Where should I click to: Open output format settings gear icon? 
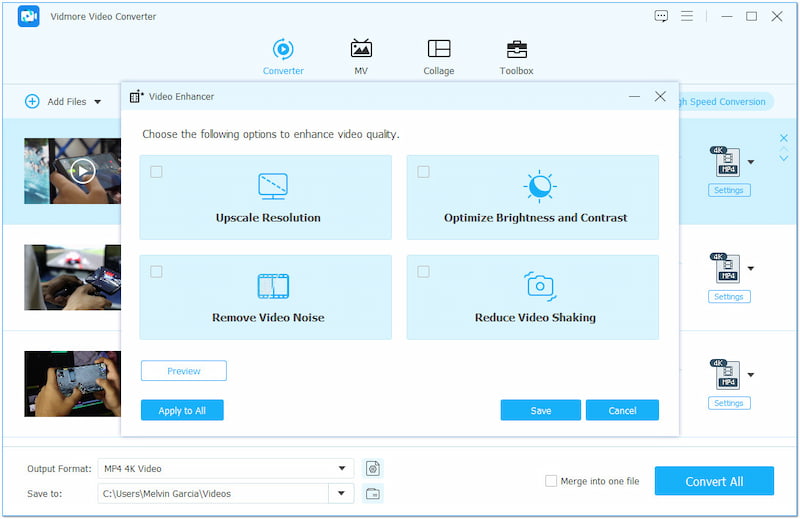point(373,468)
